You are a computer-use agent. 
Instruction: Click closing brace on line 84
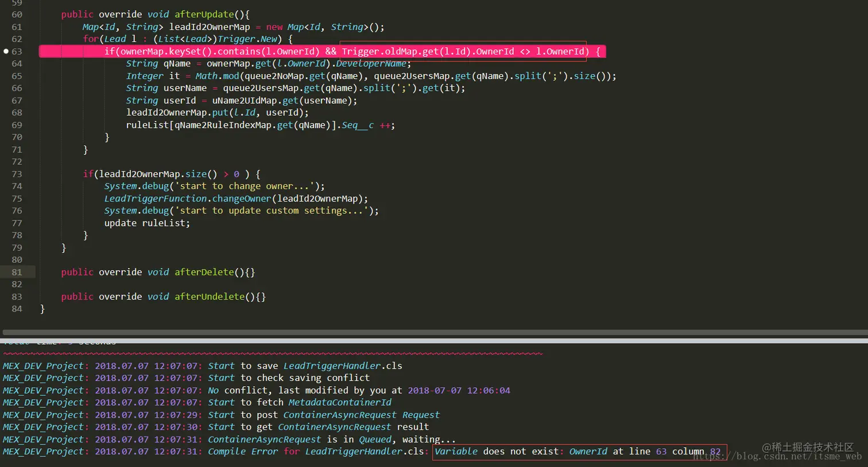(x=42, y=309)
